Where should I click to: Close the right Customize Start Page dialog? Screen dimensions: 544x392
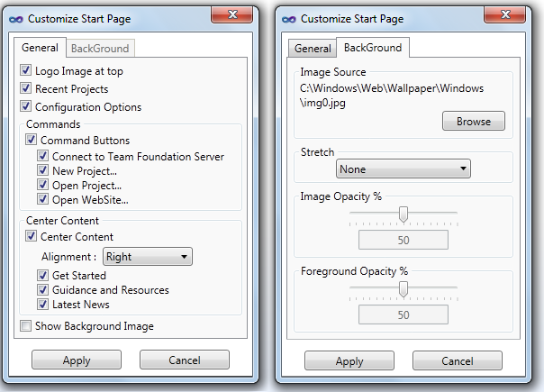tap(505, 15)
